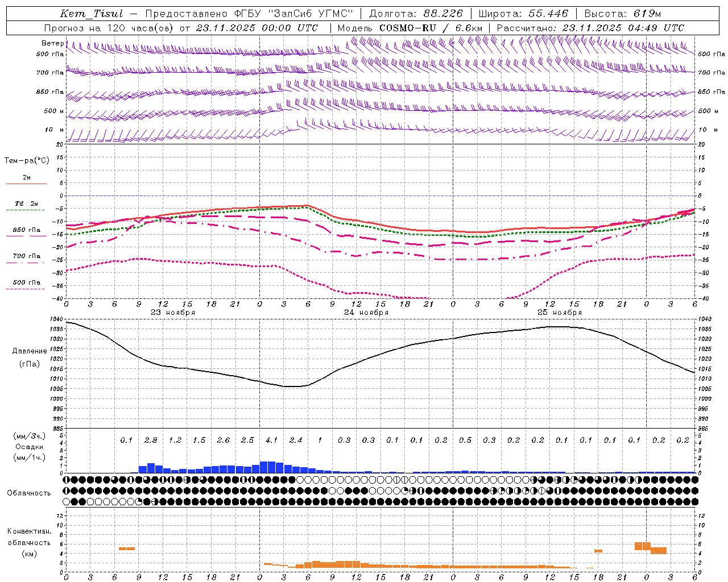Click the 20 label on left temperature axis
728x582 pixels.
click(61, 144)
